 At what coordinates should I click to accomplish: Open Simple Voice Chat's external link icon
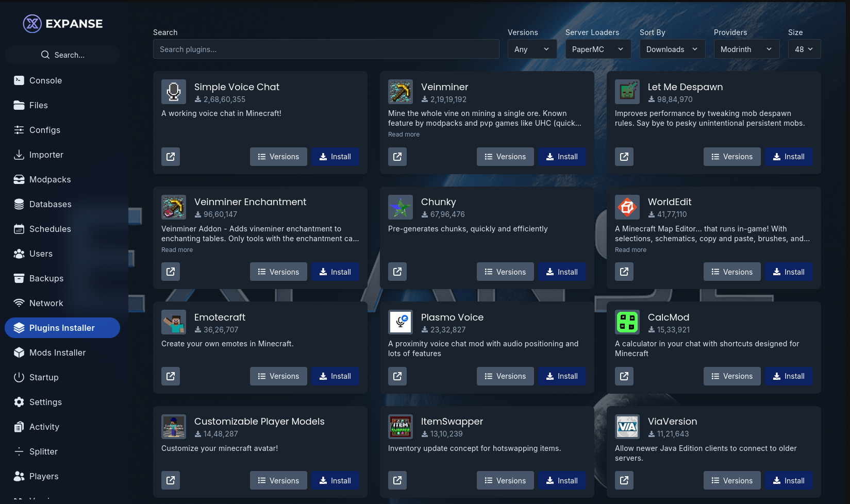click(170, 156)
